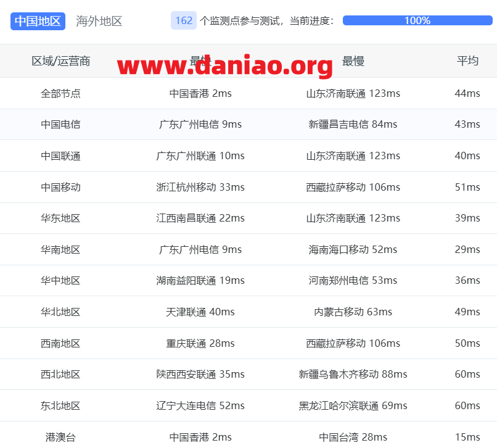Select the 西北地区 row label
This screenshot has height=448, width=497.
click(60, 375)
